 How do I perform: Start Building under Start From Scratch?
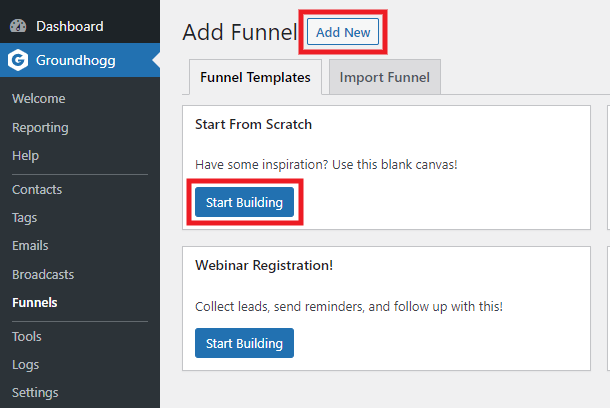pyautogui.click(x=244, y=202)
